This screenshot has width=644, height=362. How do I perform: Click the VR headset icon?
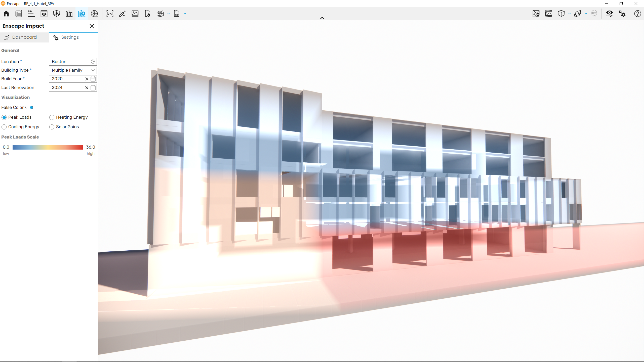point(594,14)
